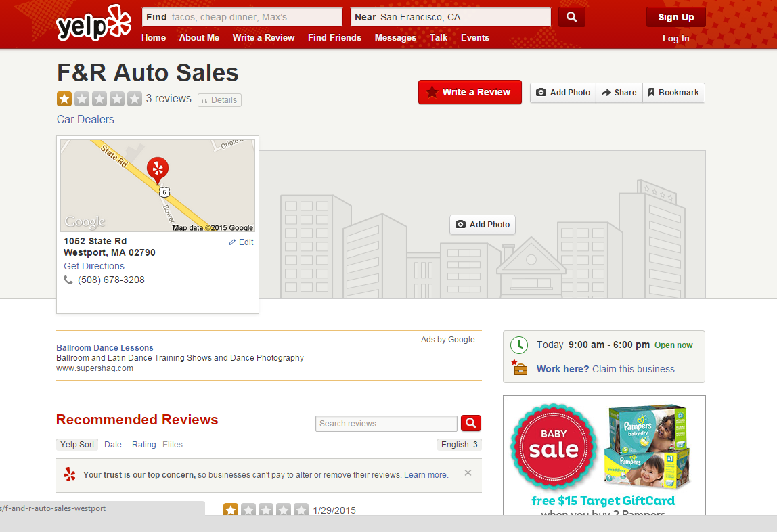Open the Write a Review nav menu item
The height and width of the screenshot is (532, 777).
click(263, 38)
